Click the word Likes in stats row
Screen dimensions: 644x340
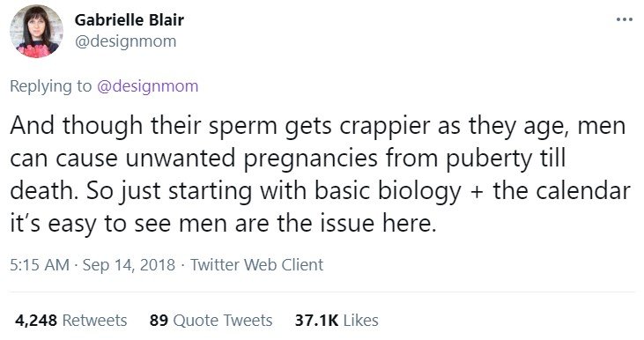coord(361,321)
